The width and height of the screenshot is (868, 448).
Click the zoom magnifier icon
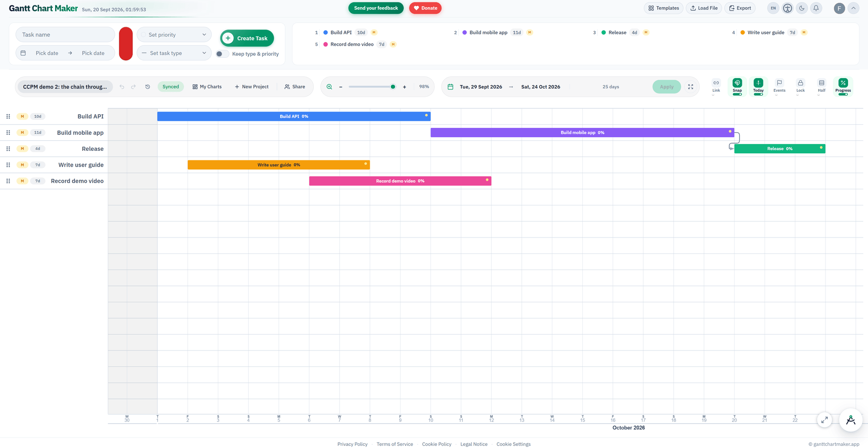click(x=329, y=87)
